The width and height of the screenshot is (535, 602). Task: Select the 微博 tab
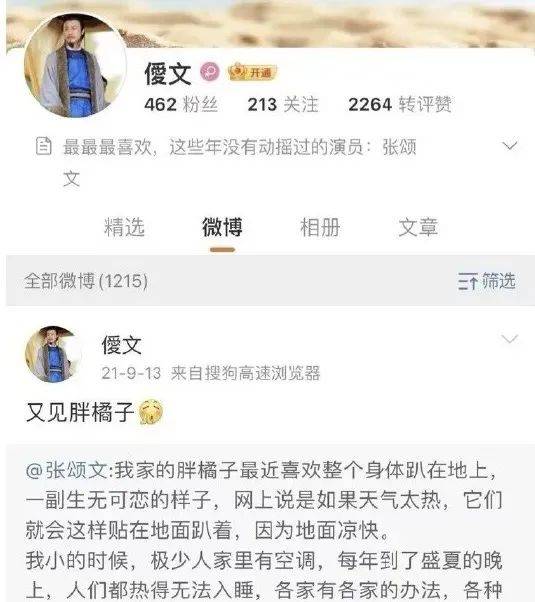pyautogui.click(x=222, y=227)
